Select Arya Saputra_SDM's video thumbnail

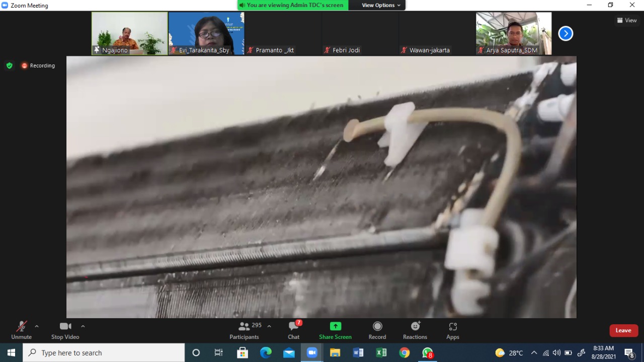tap(514, 33)
